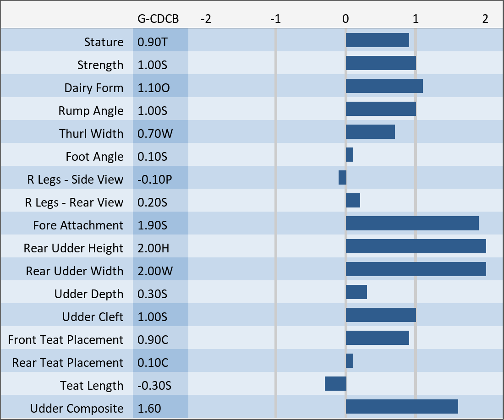
Task: Select the R Legs - Side View label
Action: 75,180
